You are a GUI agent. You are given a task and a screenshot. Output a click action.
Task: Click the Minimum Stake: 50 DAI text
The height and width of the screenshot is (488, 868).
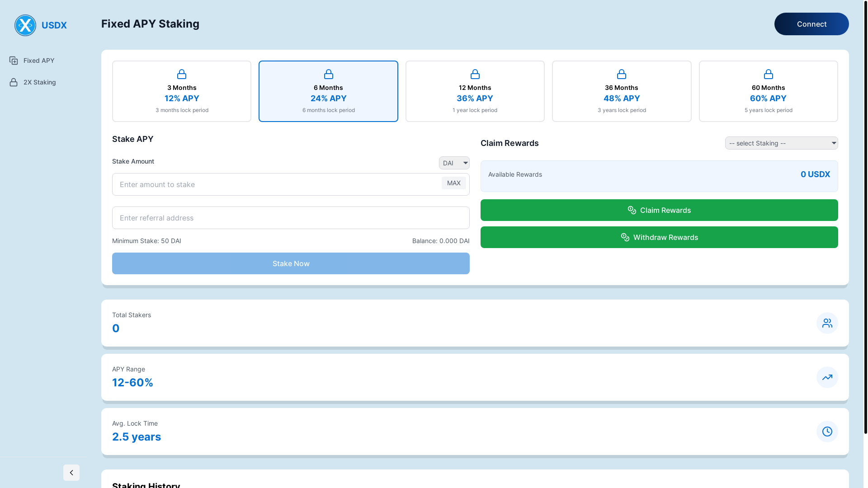(146, 241)
